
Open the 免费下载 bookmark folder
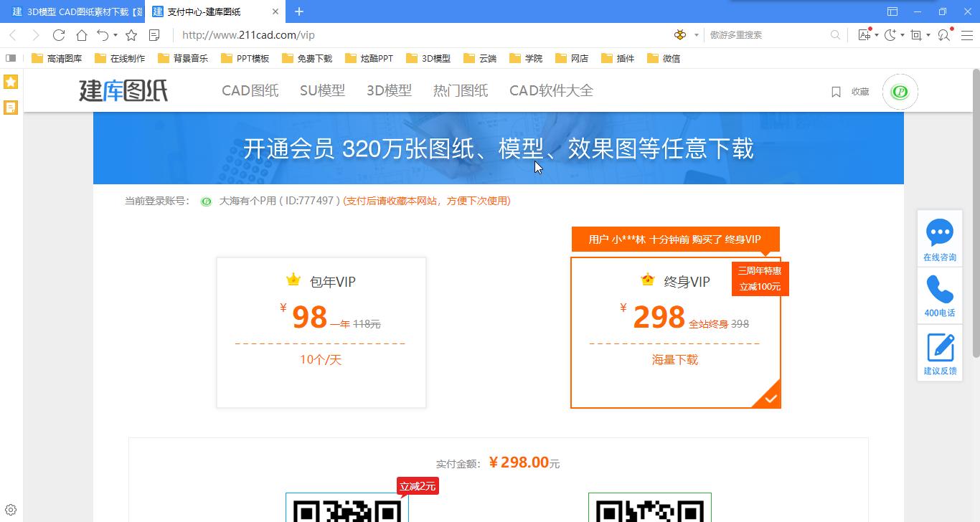[x=307, y=58]
